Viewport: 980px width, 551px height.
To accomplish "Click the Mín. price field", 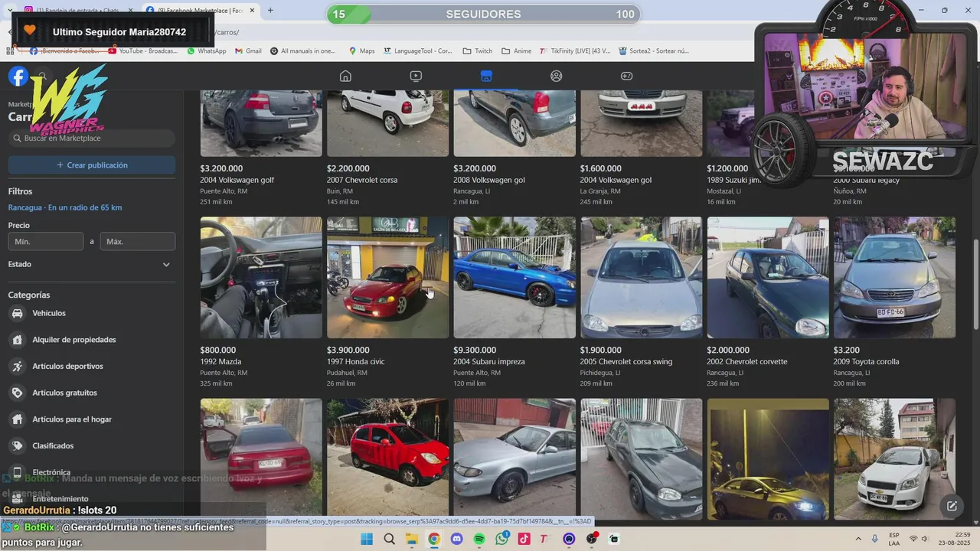I will point(46,242).
